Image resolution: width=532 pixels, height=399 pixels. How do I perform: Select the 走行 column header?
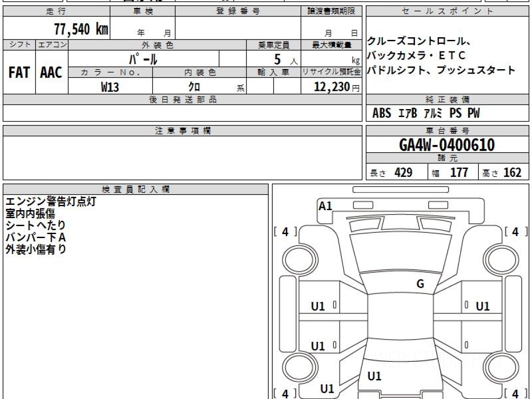tap(56, 12)
